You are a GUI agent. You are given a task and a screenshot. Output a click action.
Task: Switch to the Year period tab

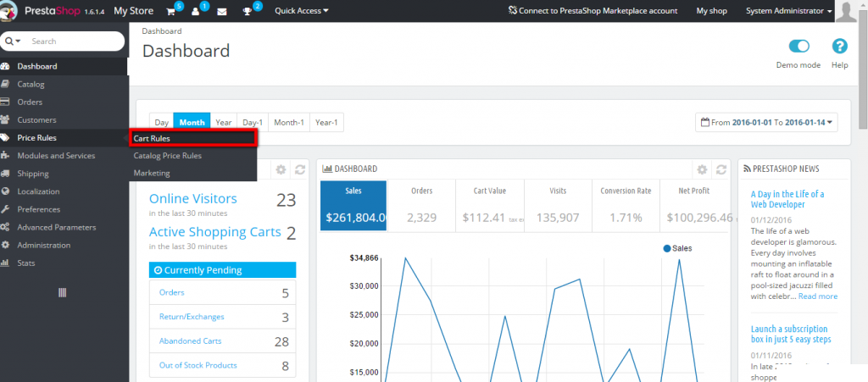(x=224, y=123)
